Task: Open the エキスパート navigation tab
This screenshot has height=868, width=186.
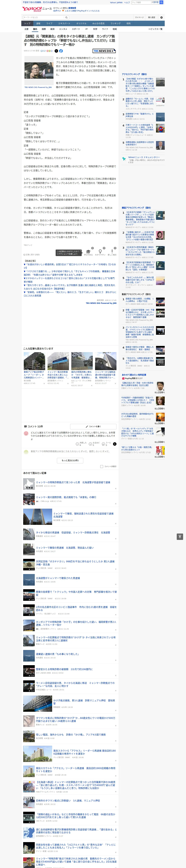Action: pos(64,24)
